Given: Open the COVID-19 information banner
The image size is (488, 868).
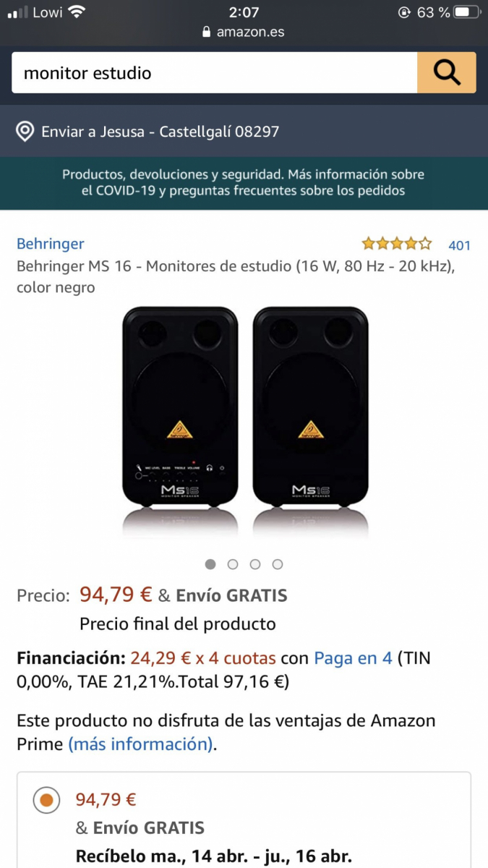Looking at the screenshot, I should (244, 183).
